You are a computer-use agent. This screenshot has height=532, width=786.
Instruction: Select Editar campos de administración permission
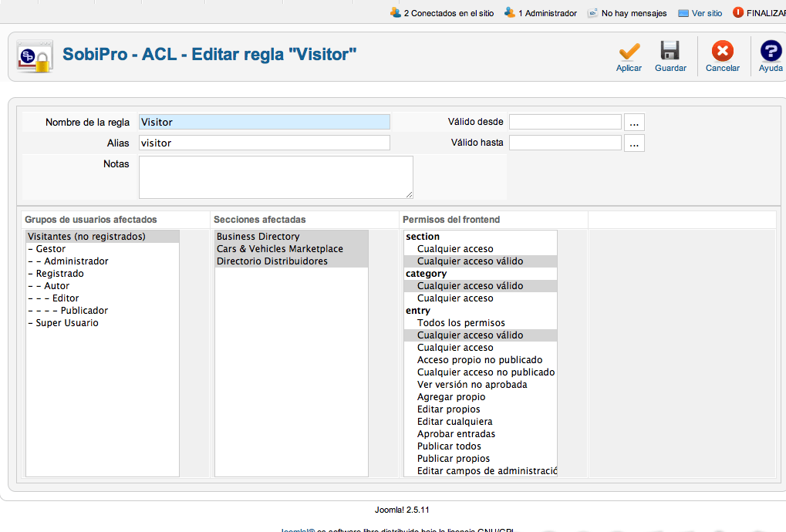(x=481, y=471)
